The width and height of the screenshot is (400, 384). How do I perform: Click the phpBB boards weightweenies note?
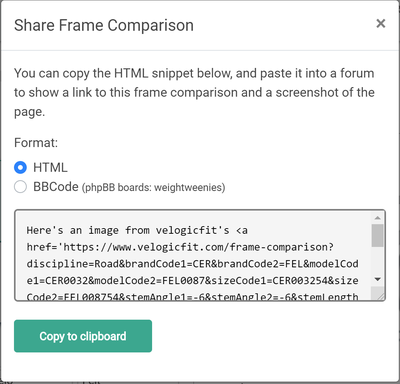[154, 187]
